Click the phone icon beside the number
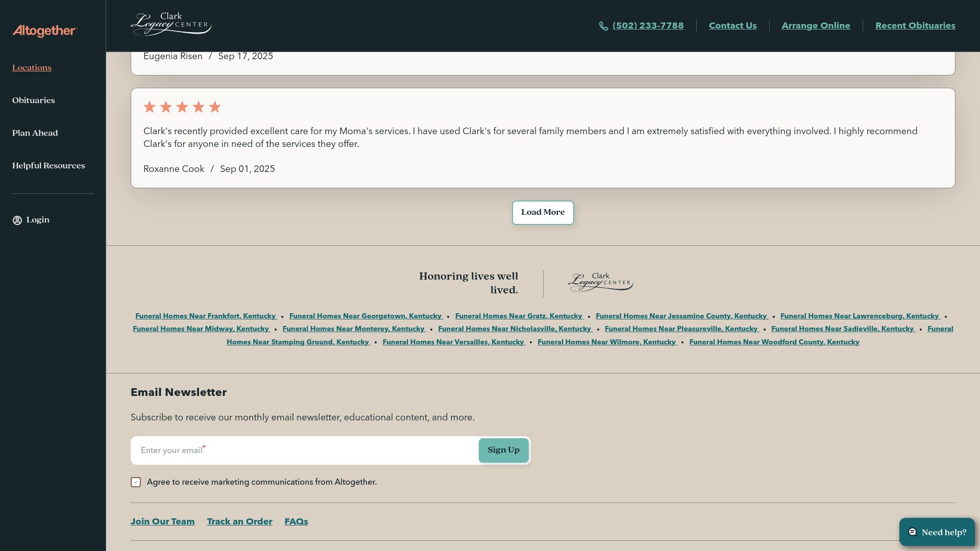This screenshot has height=551, width=980. 603,26
